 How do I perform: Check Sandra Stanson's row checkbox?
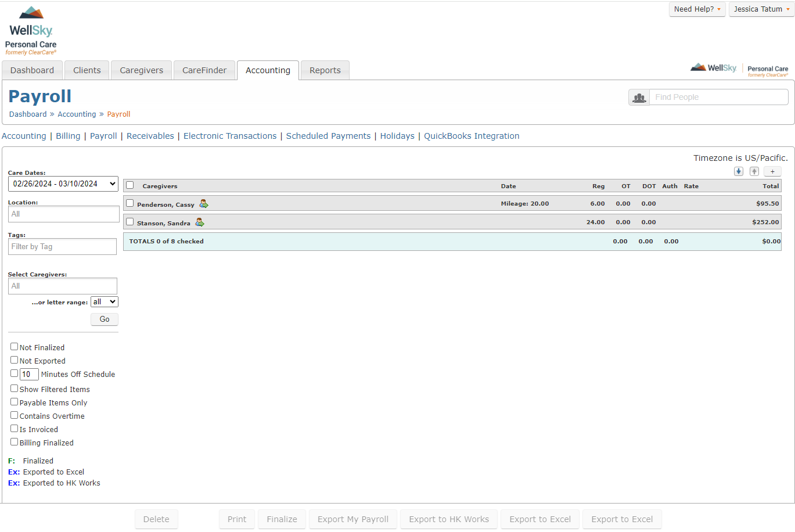tap(129, 222)
